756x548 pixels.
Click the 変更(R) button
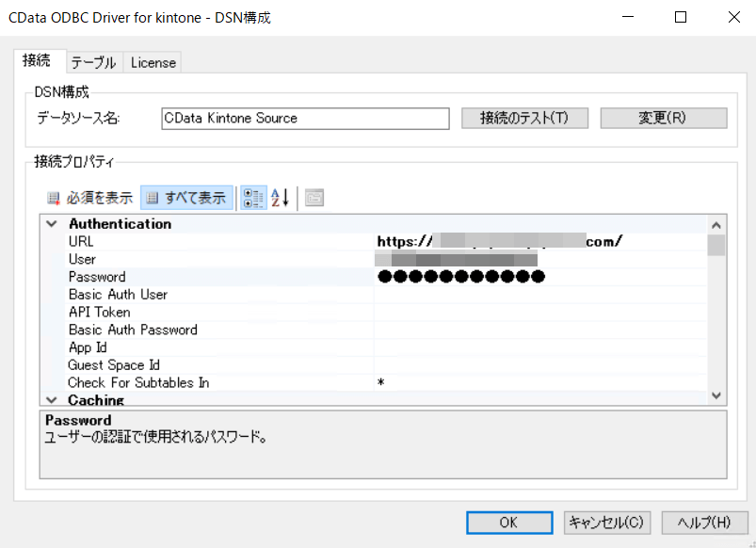[664, 119]
